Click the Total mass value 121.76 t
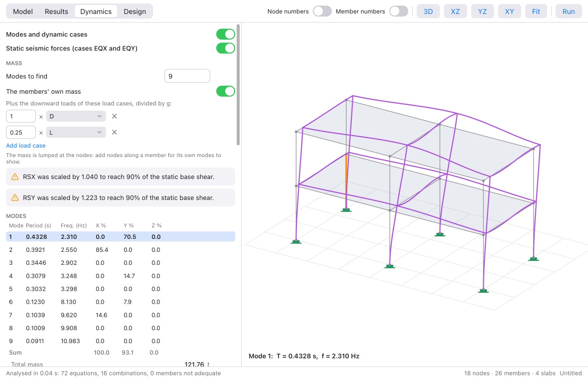Image resolution: width=588 pixels, height=379 pixels. click(197, 364)
